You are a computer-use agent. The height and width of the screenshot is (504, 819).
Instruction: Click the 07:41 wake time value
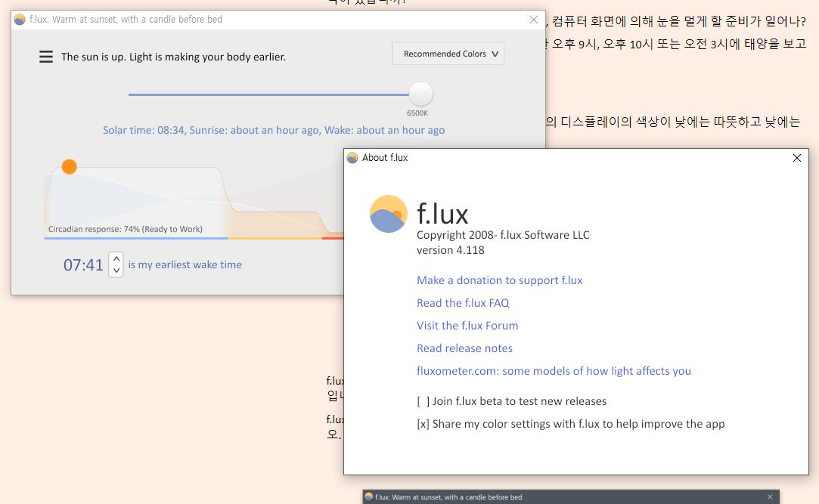84,265
